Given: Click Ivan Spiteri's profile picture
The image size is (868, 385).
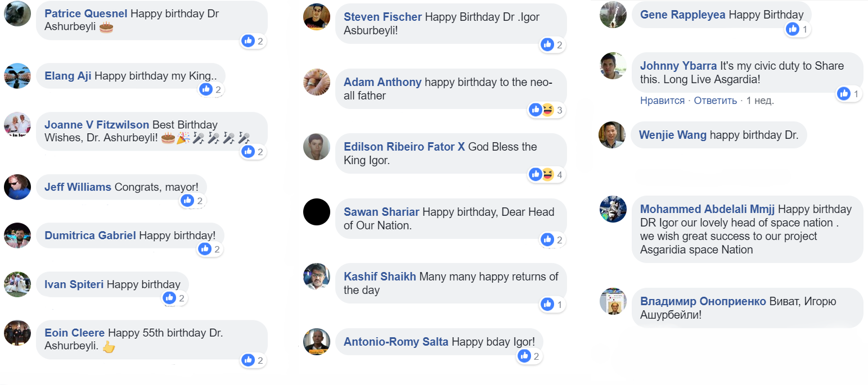Looking at the screenshot, I should point(17,284).
